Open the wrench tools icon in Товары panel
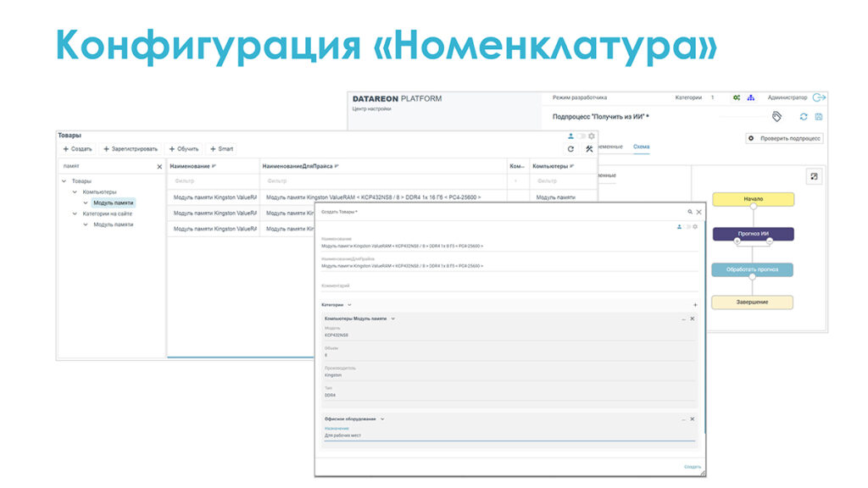Screen dimensions: 868x488 tap(589, 149)
